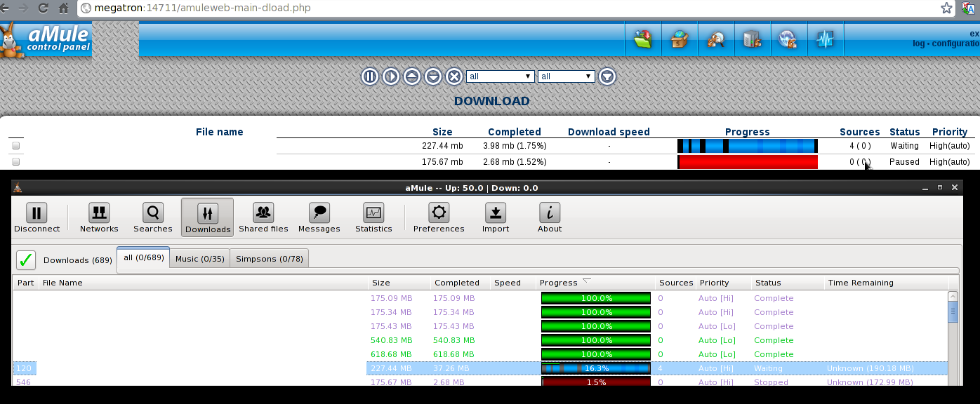Click the round resume icon in the web panel
The image size is (980, 404).
[x=391, y=76]
